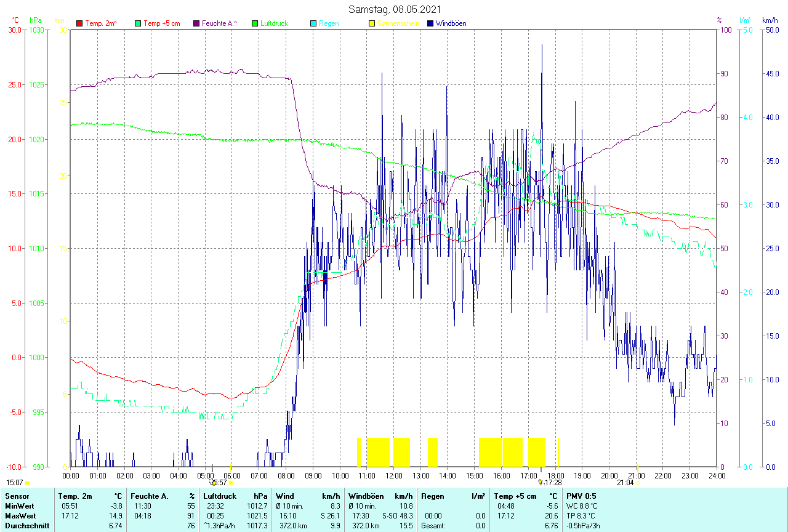Image resolution: width=788 pixels, height=532 pixels.
Task: Click the 'Temp +5 cm' column header in the table
Action: click(x=515, y=496)
